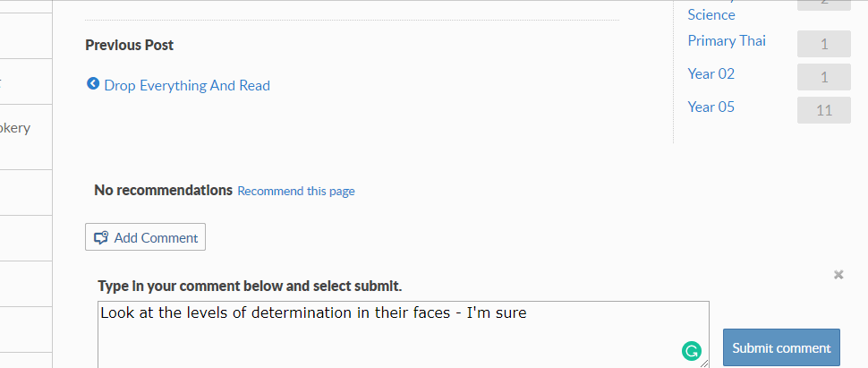Click the Recommend this page link
The width and height of the screenshot is (868, 368).
[x=296, y=192]
